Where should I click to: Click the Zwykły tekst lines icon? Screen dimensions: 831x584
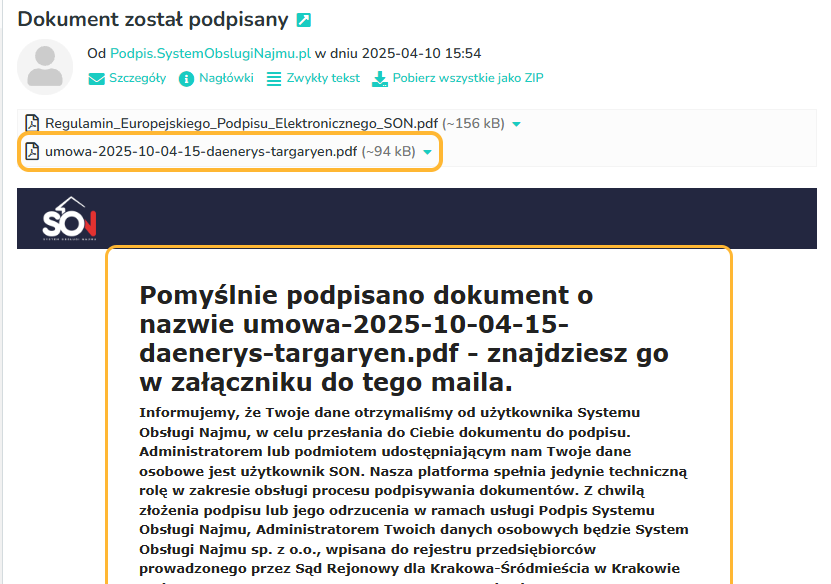click(x=274, y=79)
